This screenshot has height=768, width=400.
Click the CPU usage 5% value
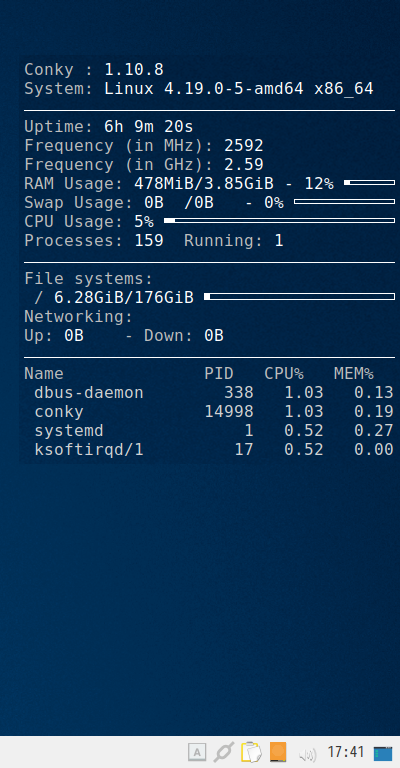tap(143, 222)
